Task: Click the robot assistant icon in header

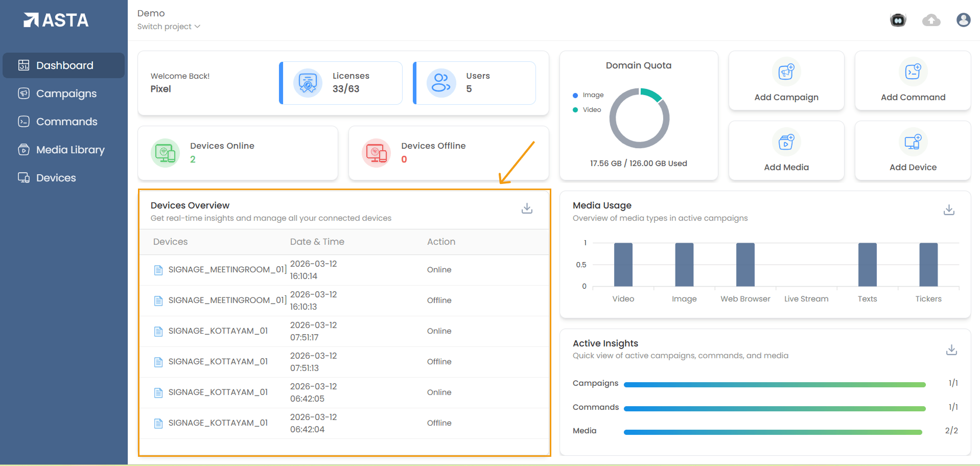Action: [x=898, y=20]
